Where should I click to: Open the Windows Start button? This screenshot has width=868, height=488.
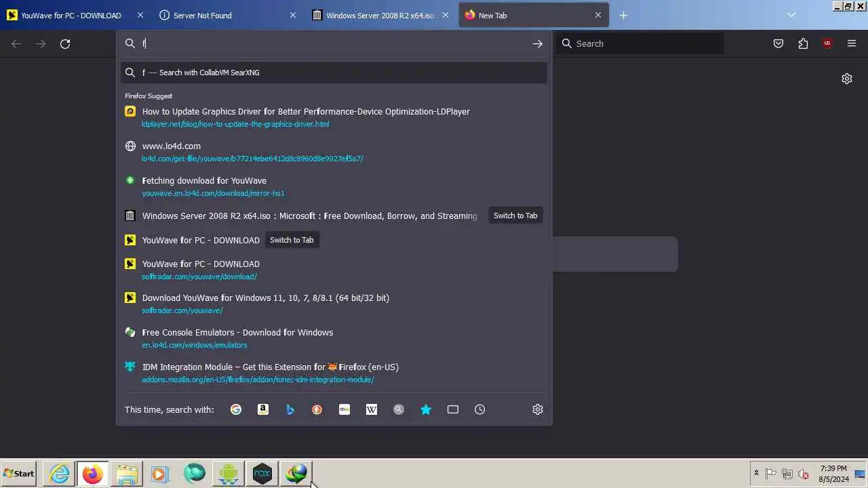tap(19, 474)
